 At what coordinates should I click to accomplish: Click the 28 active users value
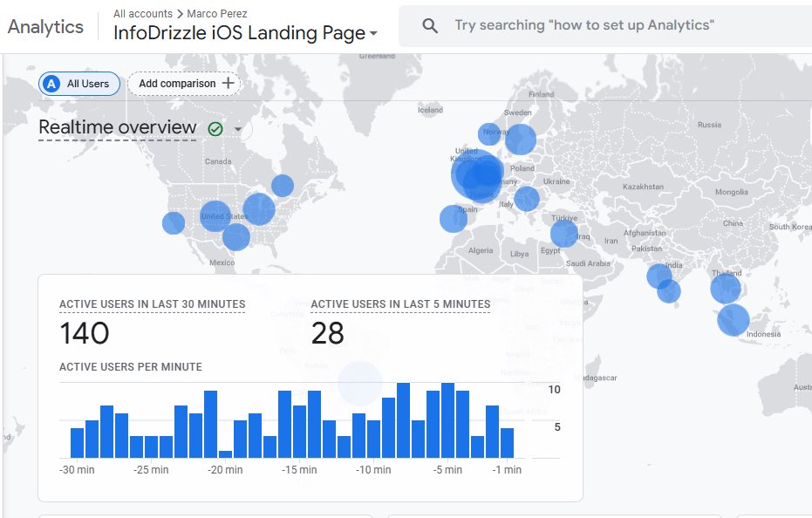pyautogui.click(x=327, y=333)
